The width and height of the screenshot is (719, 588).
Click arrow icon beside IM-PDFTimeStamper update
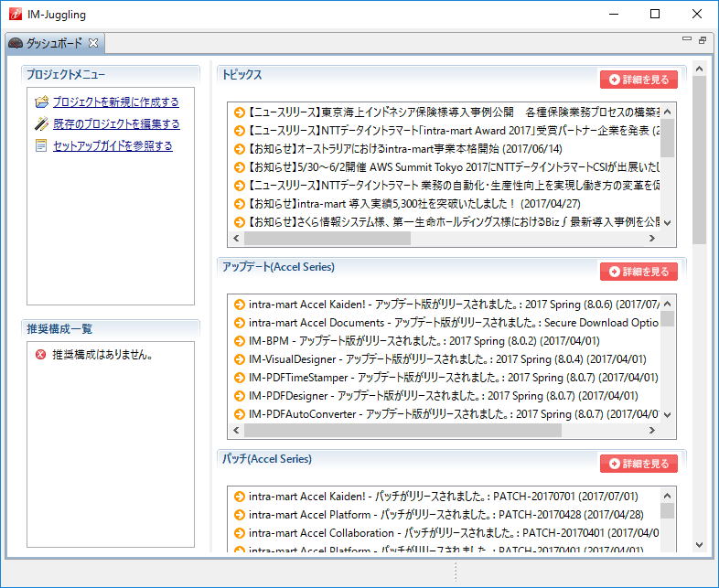240,378
